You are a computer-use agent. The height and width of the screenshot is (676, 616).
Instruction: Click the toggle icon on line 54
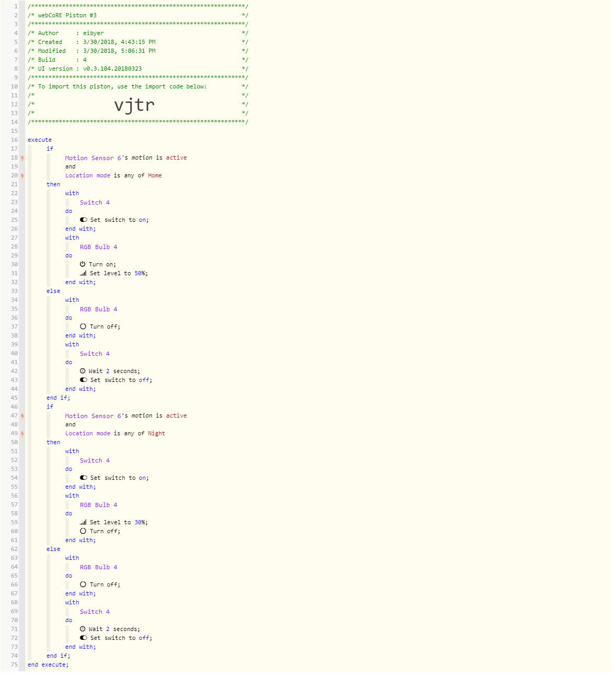pyautogui.click(x=84, y=478)
